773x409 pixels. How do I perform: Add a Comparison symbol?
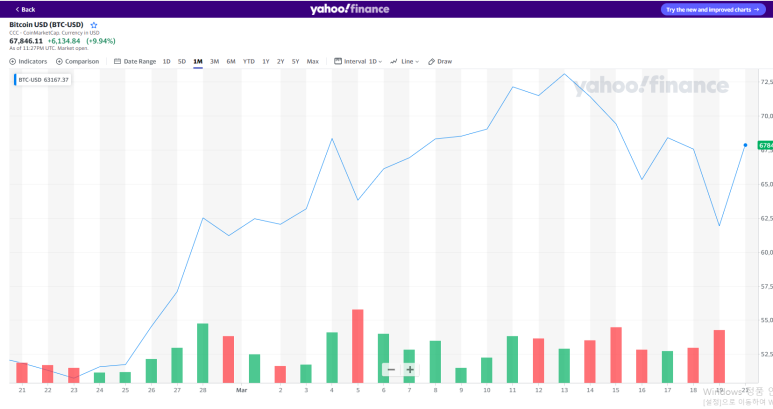[x=77, y=62]
